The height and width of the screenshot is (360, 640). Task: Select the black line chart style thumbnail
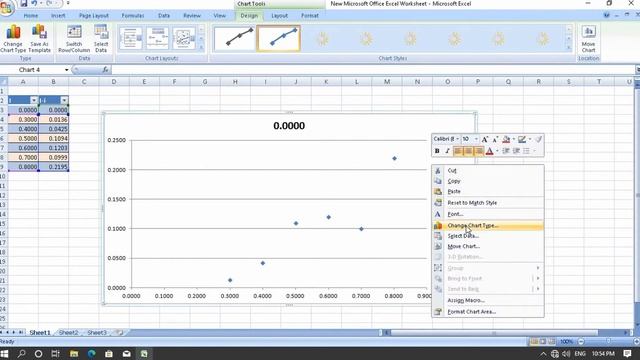click(x=234, y=38)
